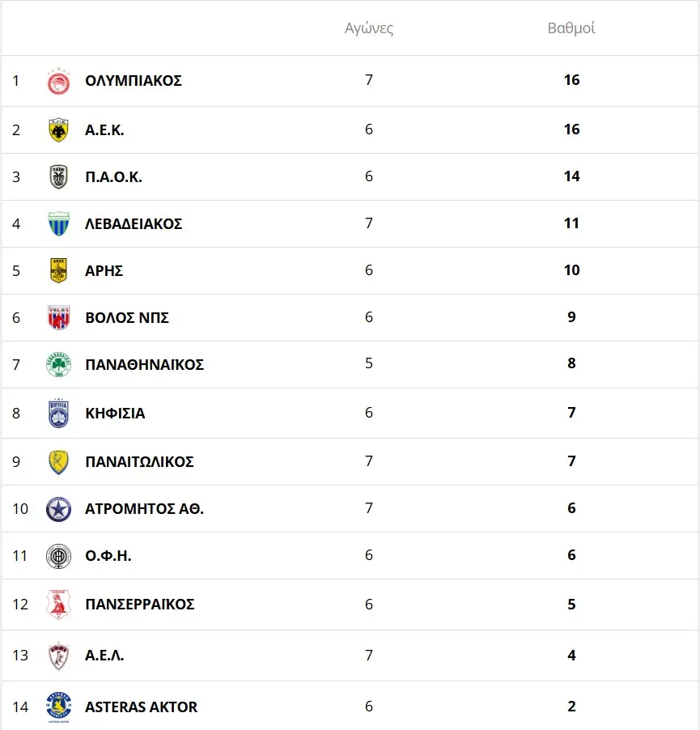Viewport: 700px width, 730px height.
Task: Click the Βαθμοί column header
Action: [x=571, y=28]
